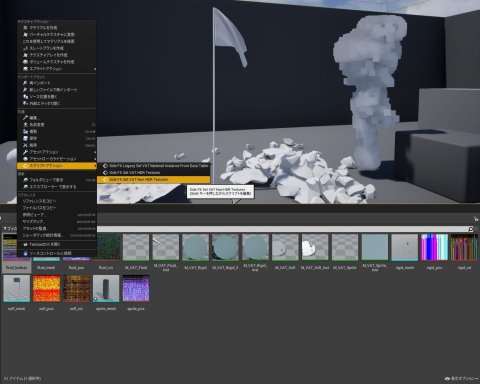Image resolution: width=480 pixels, height=384 pixels.
Task: Select the soft_pos orange texture thumbnail
Action: (46, 289)
